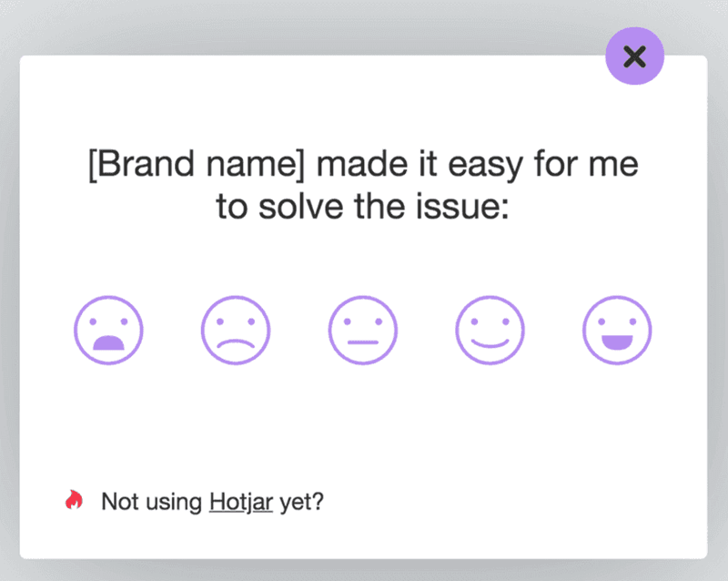Click the 'Not using Hotjar yet?' text
This screenshot has height=581, width=728.
(x=211, y=500)
